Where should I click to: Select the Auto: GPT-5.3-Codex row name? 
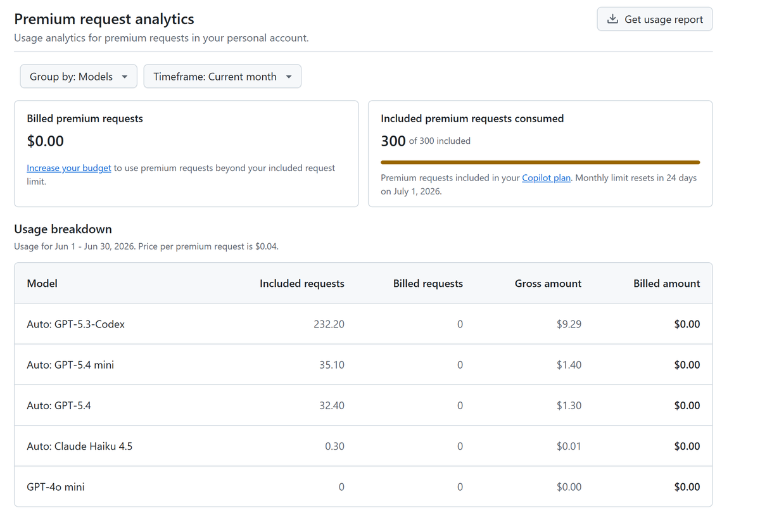(75, 324)
